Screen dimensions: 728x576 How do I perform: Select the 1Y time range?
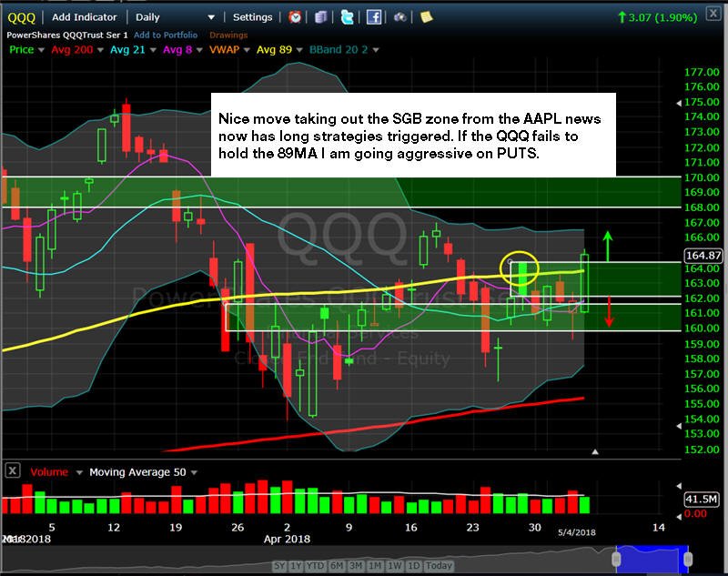coord(296,565)
